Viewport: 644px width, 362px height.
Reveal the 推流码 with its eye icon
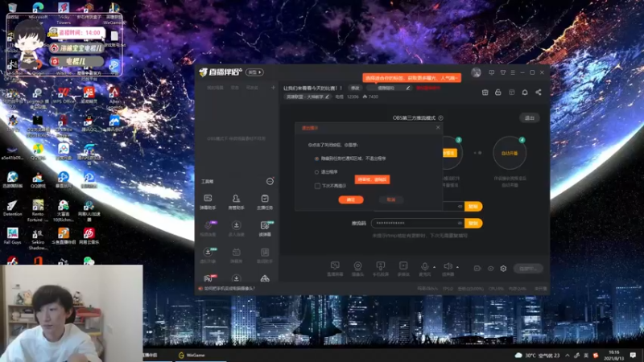(x=460, y=223)
